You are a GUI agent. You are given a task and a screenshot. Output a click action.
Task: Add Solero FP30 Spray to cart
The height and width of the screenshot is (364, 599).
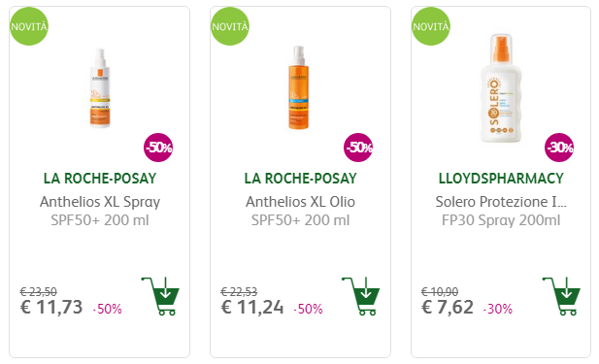click(561, 296)
